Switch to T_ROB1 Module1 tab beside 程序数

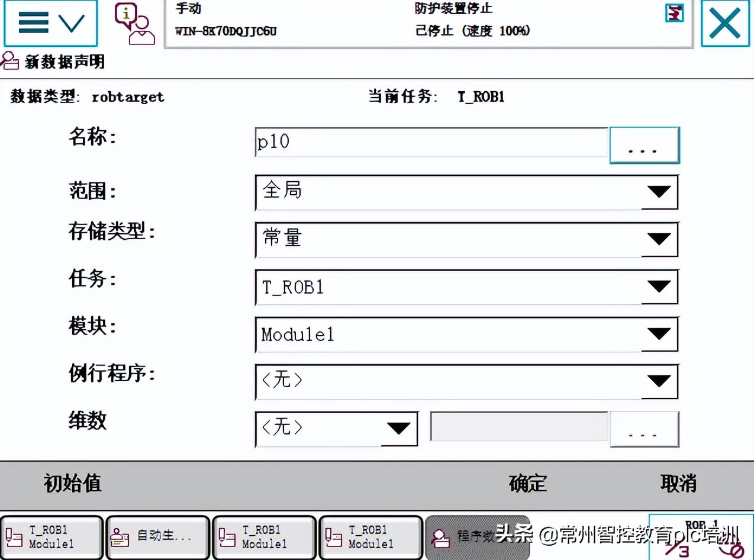(x=370, y=538)
